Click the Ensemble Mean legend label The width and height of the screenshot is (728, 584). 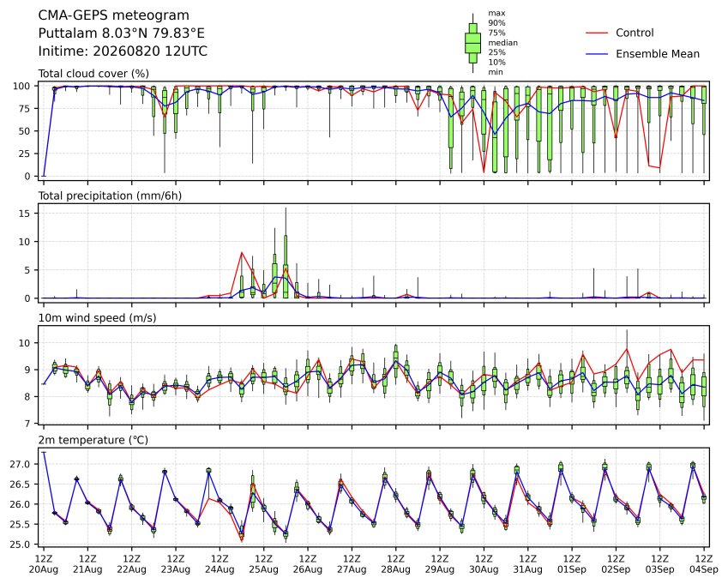point(658,54)
